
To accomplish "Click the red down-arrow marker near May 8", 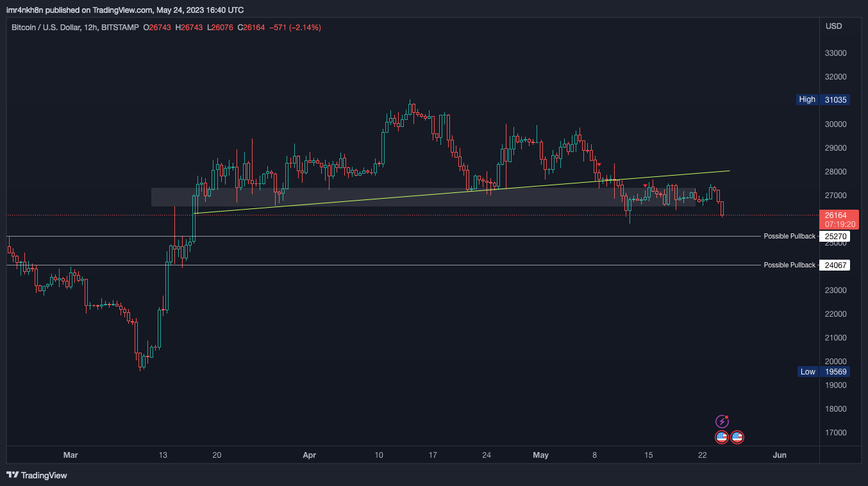I will (x=599, y=165).
